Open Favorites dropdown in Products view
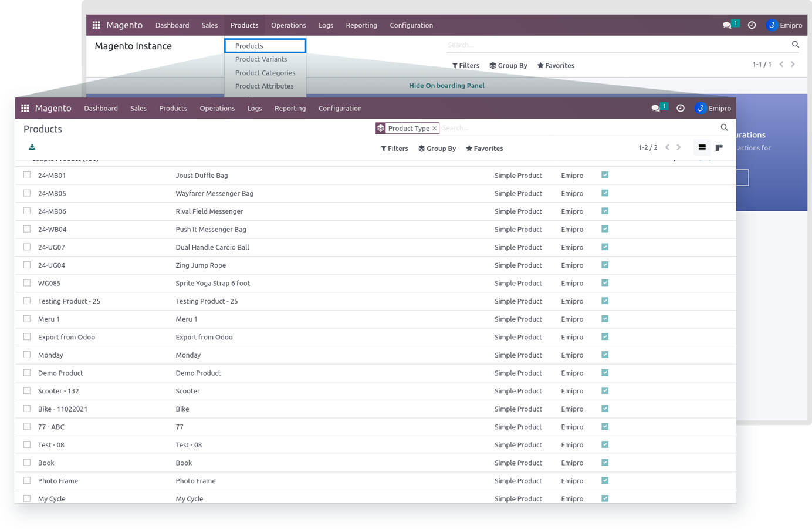 click(x=485, y=149)
